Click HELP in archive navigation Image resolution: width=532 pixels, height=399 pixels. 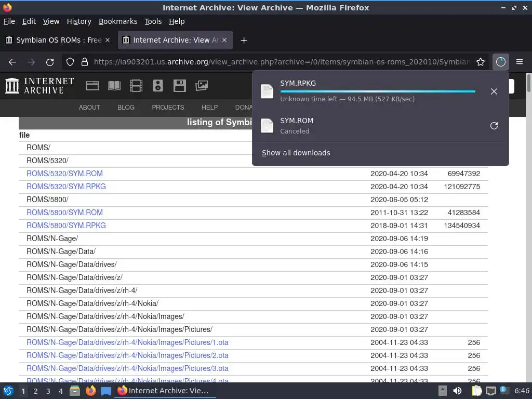(210, 108)
